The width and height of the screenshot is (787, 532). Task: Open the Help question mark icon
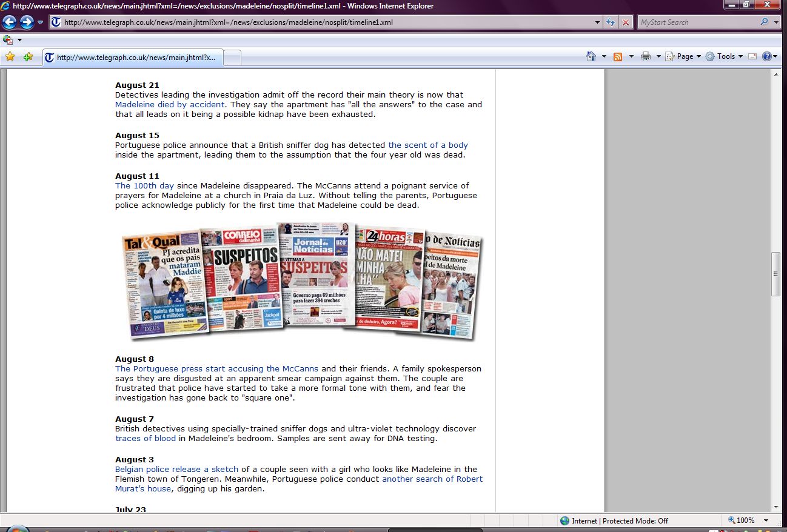[x=766, y=56]
